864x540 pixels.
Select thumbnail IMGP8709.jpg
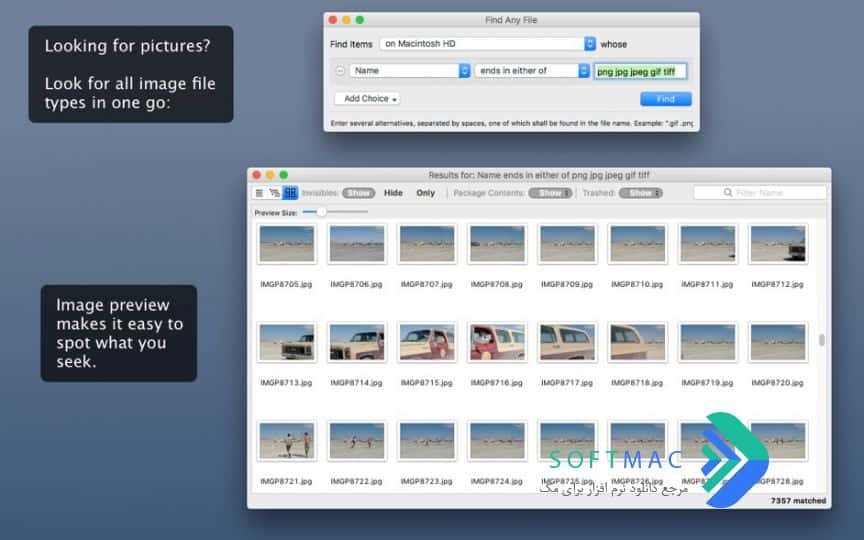pos(567,244)
